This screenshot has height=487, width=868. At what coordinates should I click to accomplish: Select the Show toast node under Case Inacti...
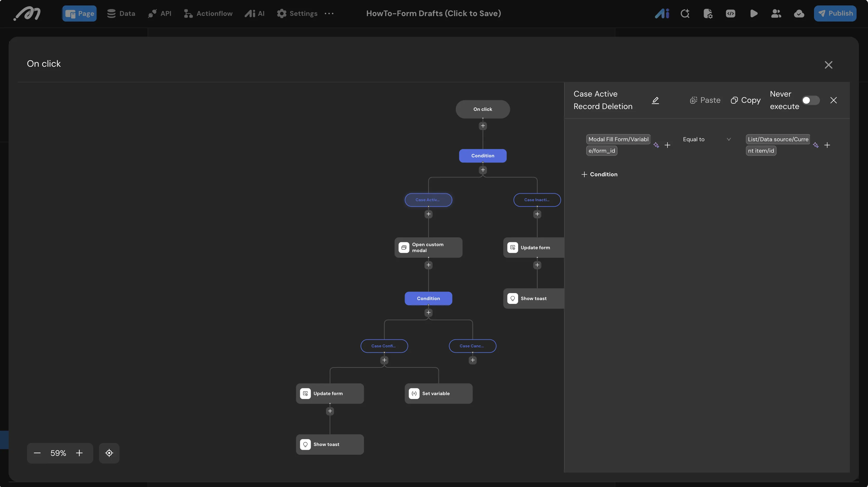[534, 298]
